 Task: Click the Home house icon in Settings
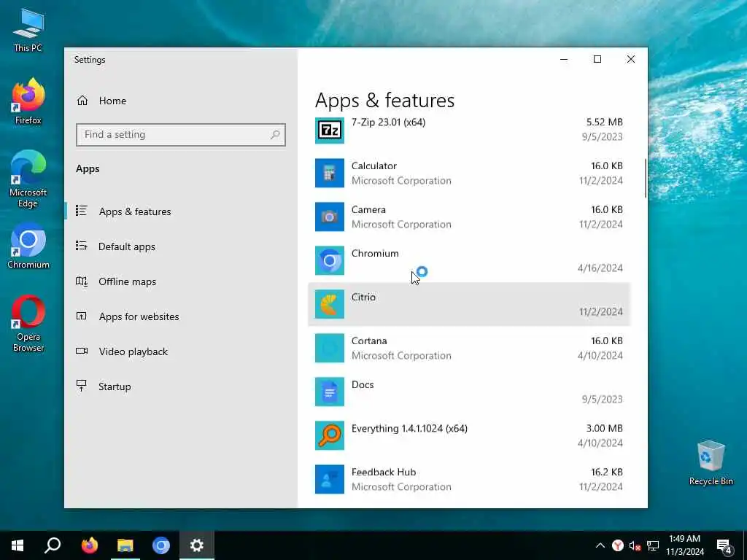coord(82,101)
